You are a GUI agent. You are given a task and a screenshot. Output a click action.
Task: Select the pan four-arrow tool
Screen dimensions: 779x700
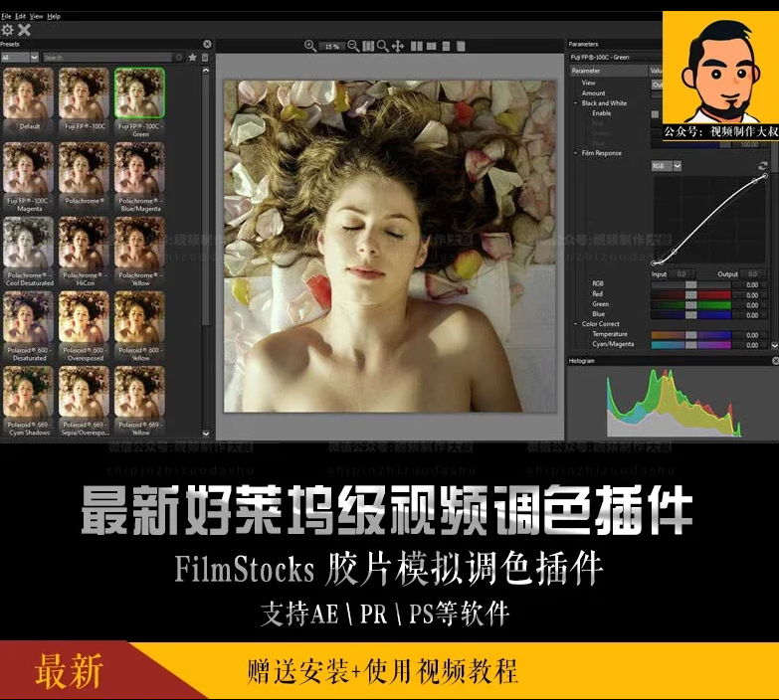[x=397, y=46]
